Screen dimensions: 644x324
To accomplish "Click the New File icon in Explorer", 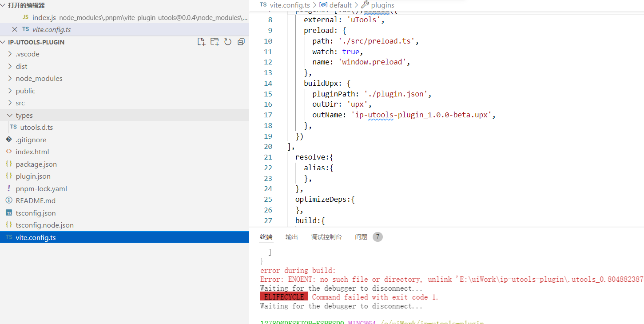I will [x=201, y=41].
